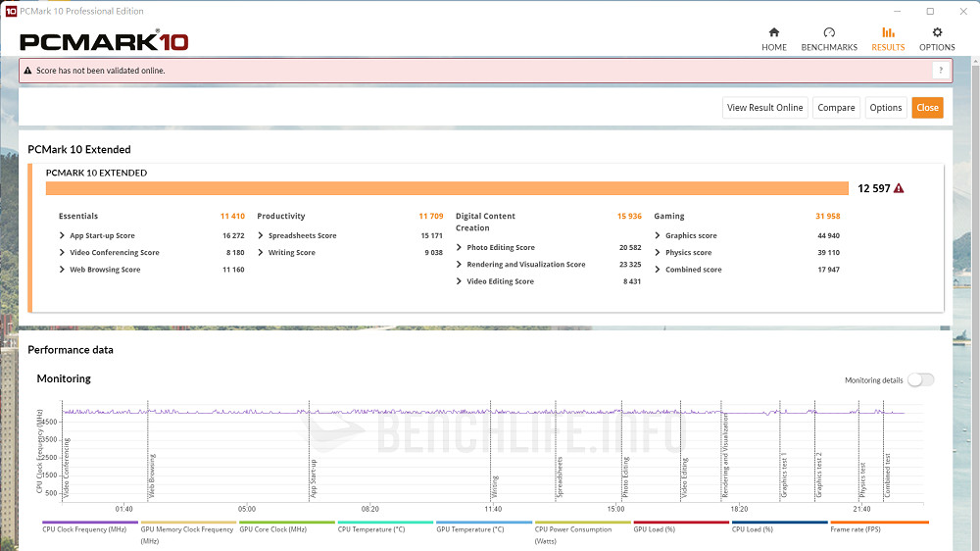The image size is (980, 551).
Task: Click the warning icon in validation banner
Action: pyautogui.click(x=27, y=71)
